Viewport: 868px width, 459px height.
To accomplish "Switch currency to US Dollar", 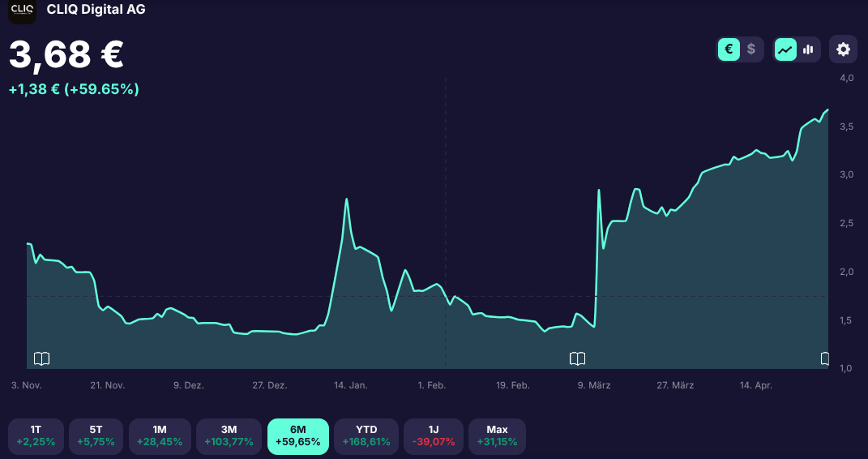I will click(751, 49).
